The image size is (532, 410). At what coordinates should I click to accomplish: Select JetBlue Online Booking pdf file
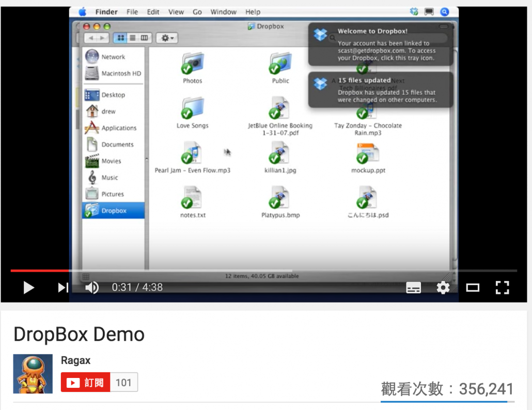(280, 108)
